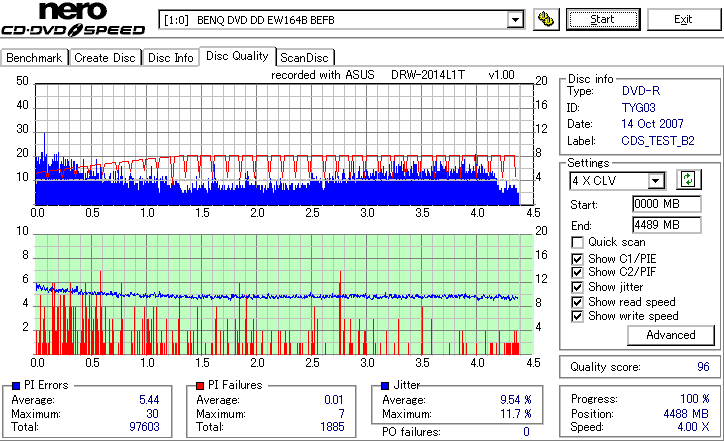Toggle the Show C2/PIF checkbox
724x441 pixels.
click(577, 272)
